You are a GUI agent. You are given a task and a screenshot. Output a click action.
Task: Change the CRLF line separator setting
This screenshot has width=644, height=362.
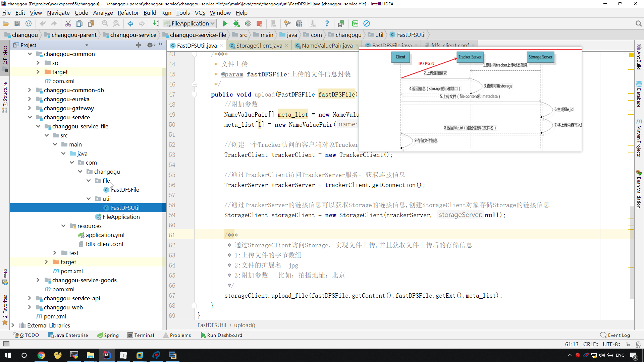[x=591, y=344]
